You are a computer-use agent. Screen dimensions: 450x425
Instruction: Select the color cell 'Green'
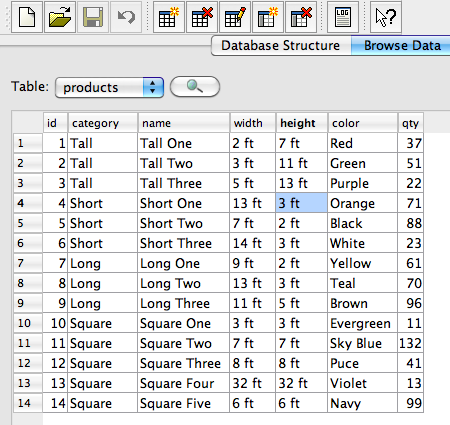[x=363, y=163]
